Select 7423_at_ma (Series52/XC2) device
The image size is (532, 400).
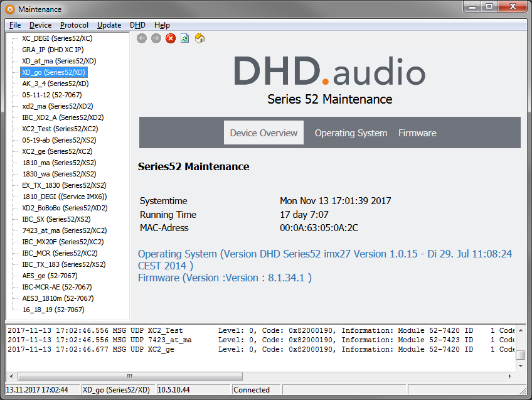(65, 230)
